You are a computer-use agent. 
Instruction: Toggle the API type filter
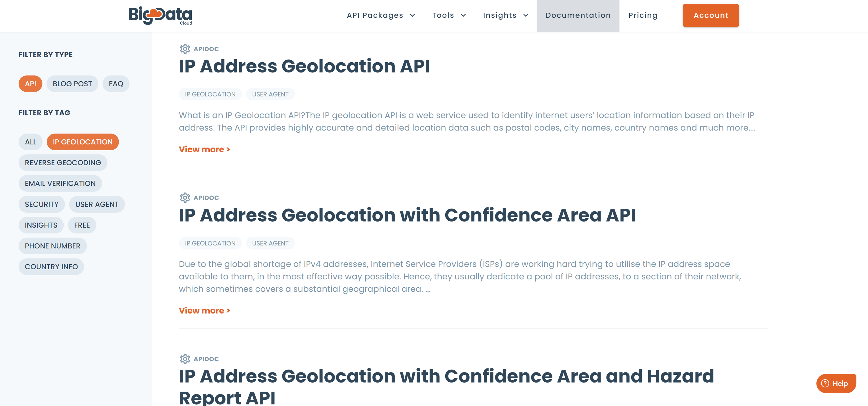(x=30, y=84)
